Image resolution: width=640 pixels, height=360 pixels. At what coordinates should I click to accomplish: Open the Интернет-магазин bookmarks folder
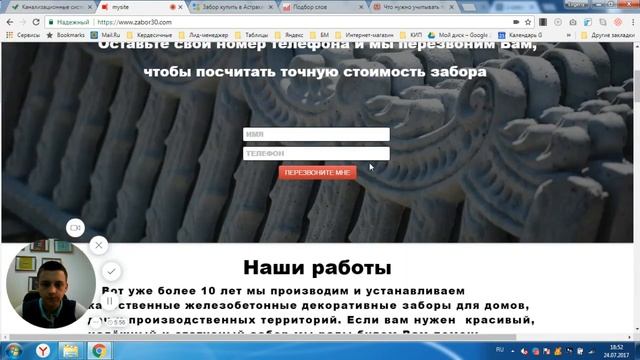pos(365,36)
